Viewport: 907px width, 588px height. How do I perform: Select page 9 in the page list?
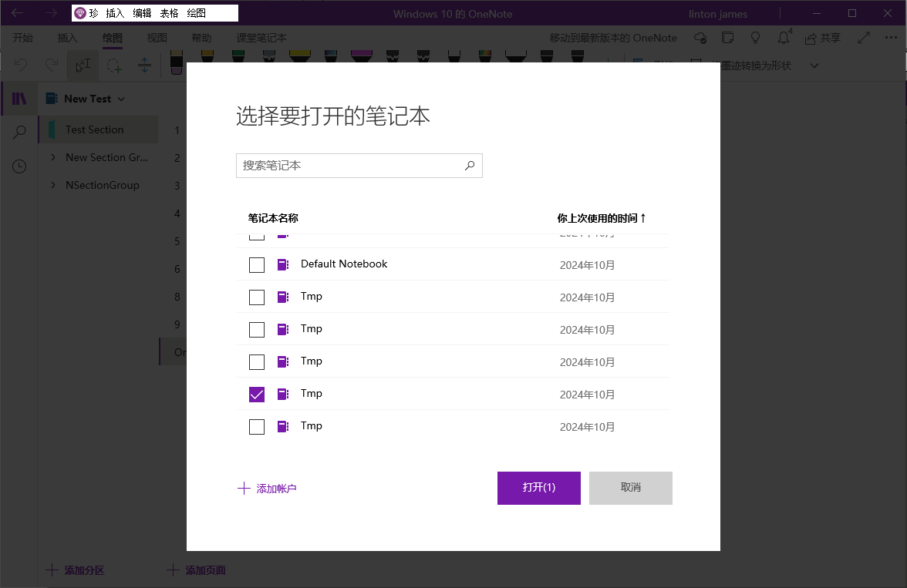[x=177, y=324]
